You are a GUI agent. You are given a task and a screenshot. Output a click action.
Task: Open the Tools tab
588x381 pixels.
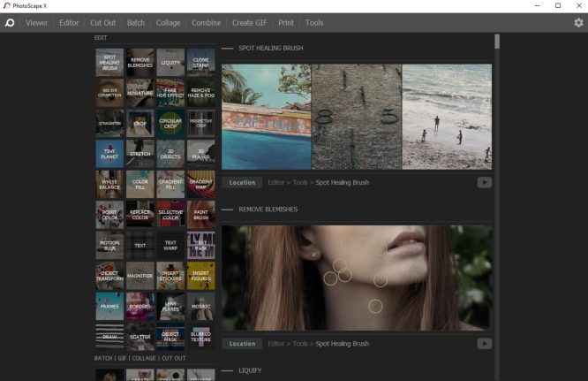pos(314,23)
